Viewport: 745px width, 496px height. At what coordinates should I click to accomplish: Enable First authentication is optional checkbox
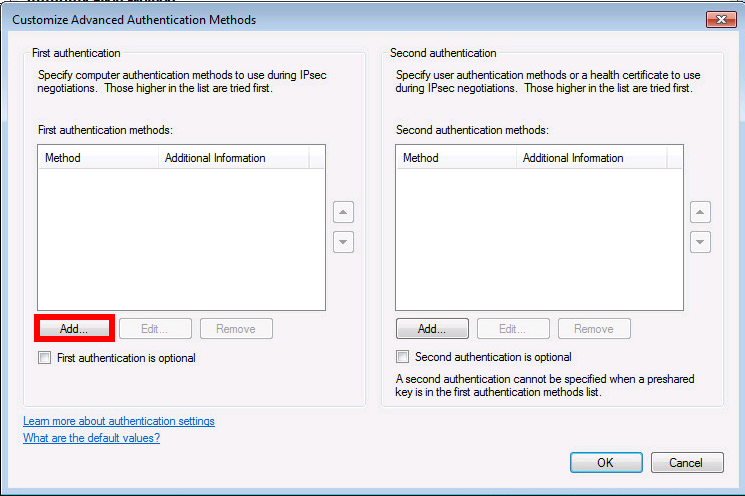point(45,358)
